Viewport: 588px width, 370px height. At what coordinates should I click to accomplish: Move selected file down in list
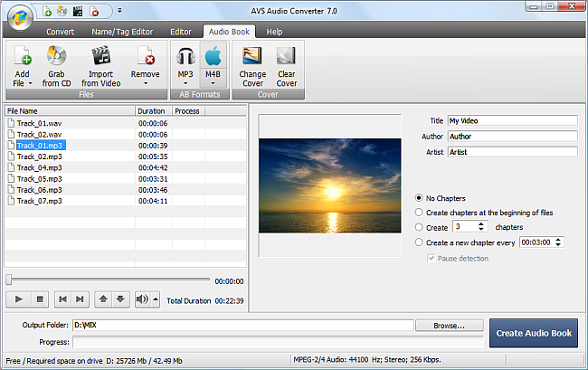tap(120, 299)
